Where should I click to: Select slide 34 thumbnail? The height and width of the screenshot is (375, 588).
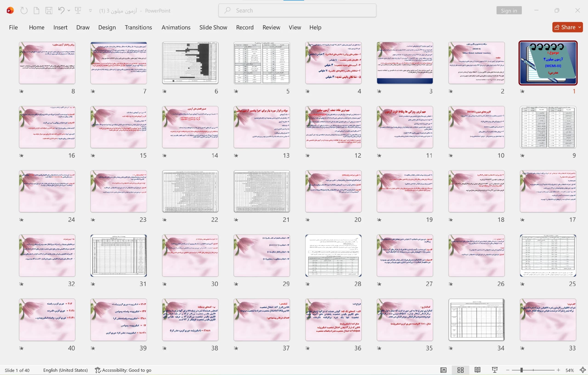476,320
